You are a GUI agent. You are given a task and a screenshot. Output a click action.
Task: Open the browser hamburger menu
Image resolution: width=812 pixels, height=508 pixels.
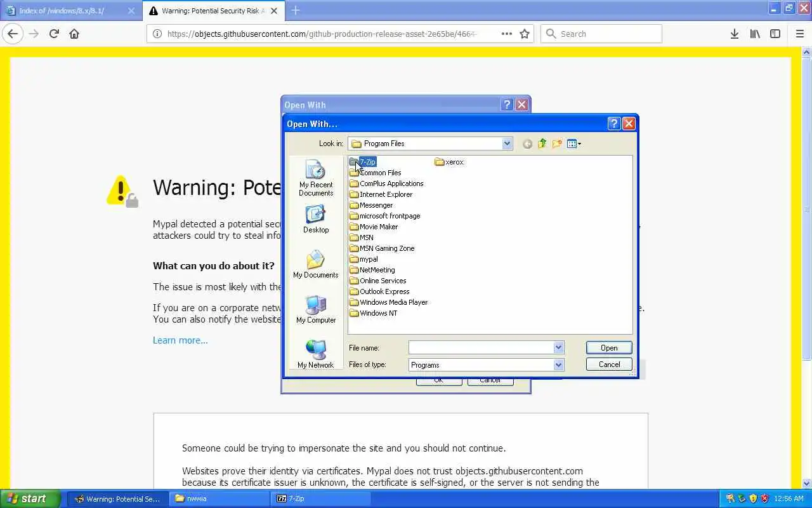[799, 34]
